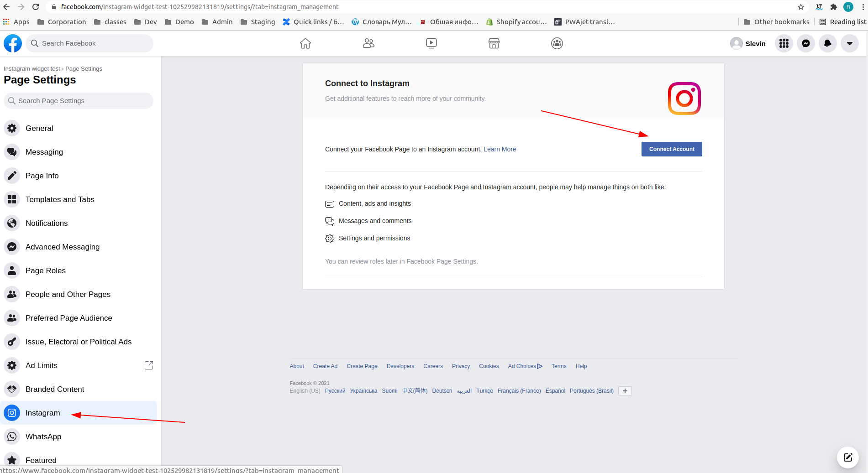
Task: Open Advanced Messaging settings
Action: coord(79,247)
